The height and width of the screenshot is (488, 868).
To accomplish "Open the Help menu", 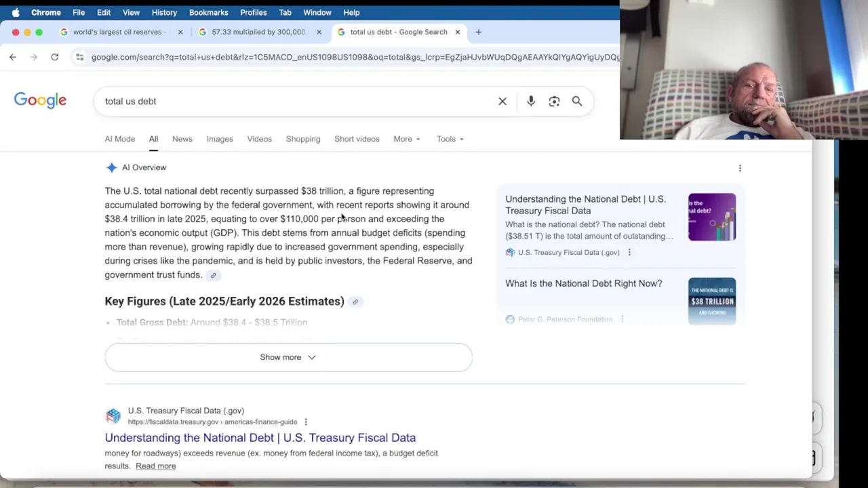I will tap(351, 12).
